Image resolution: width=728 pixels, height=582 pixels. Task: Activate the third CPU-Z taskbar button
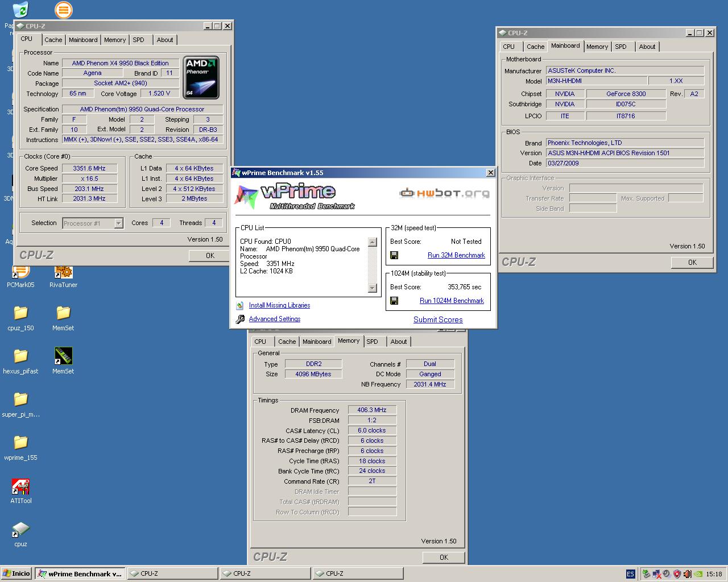358,573
